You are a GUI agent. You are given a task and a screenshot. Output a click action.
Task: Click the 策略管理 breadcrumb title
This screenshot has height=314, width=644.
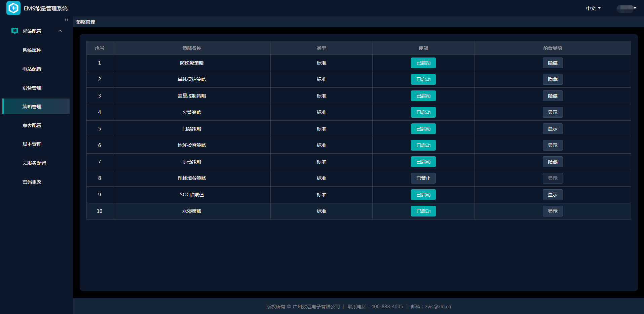(86, 22)
